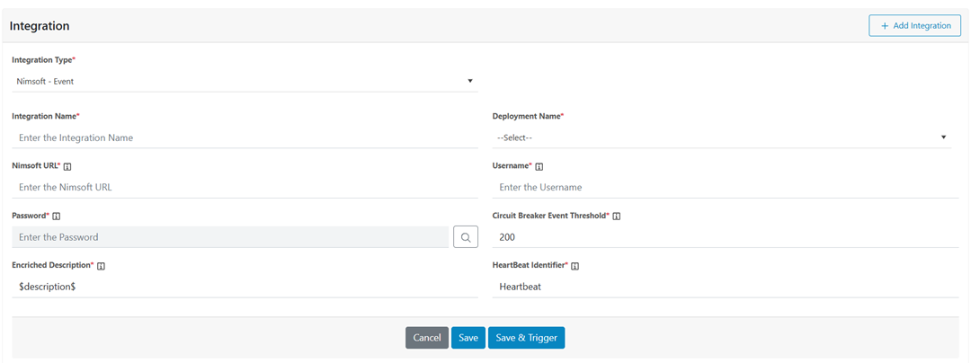
Task: Click the Save button
Action: pos(468,338)
